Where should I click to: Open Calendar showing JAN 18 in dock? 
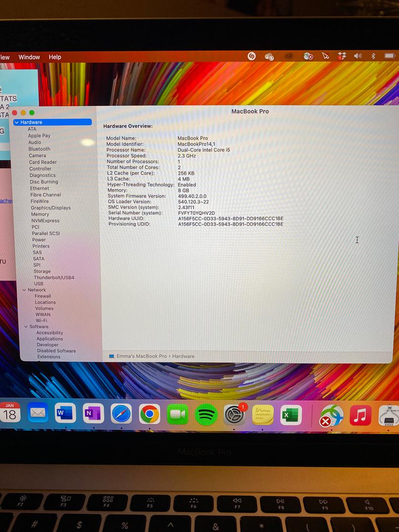tap(9, 413)
